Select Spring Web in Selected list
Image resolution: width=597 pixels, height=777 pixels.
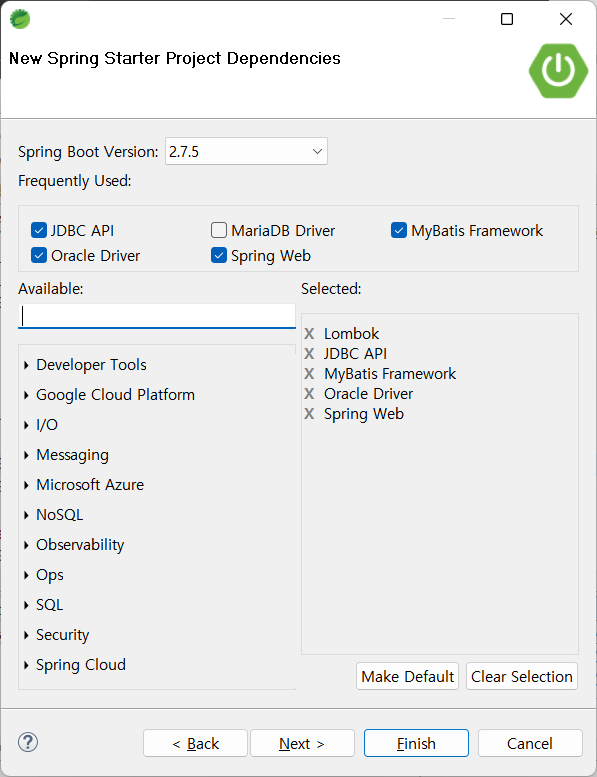(364, 414)
